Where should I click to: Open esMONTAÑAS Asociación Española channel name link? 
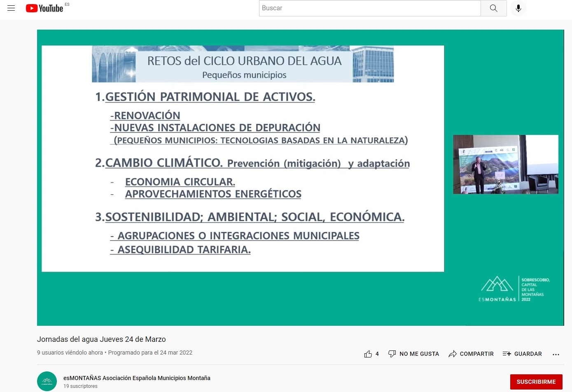(x=137, y=378)
